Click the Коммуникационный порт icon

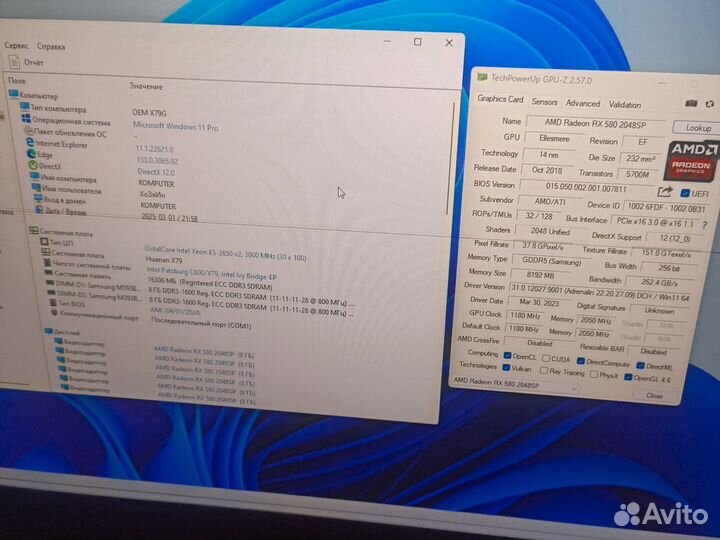point(55,313)
